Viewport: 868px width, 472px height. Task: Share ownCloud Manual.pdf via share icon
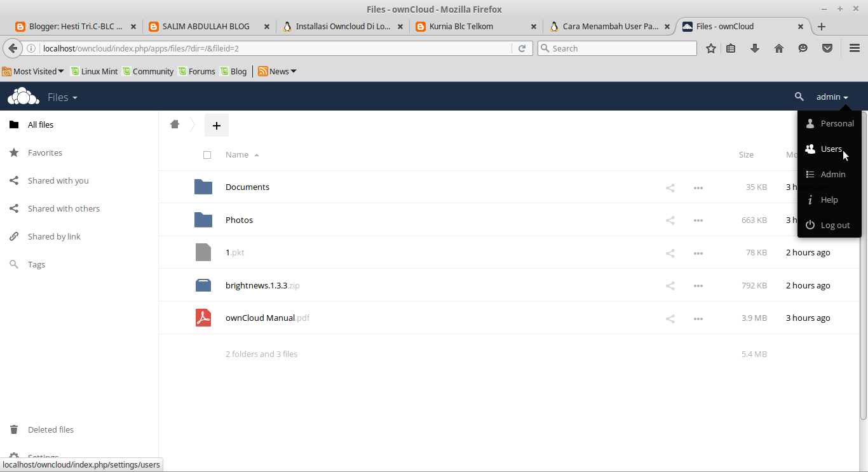[670, 318]
